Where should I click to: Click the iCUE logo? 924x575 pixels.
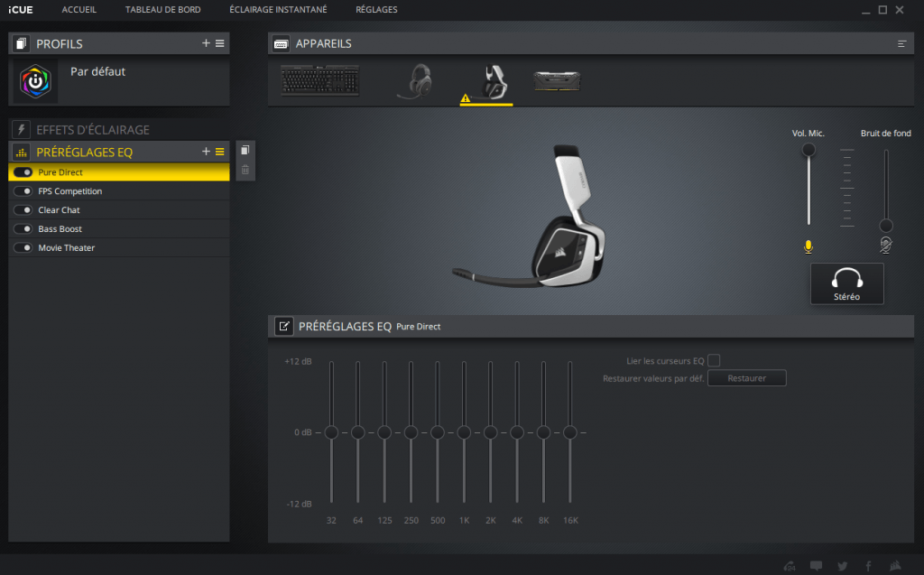[x=21, y=9]
